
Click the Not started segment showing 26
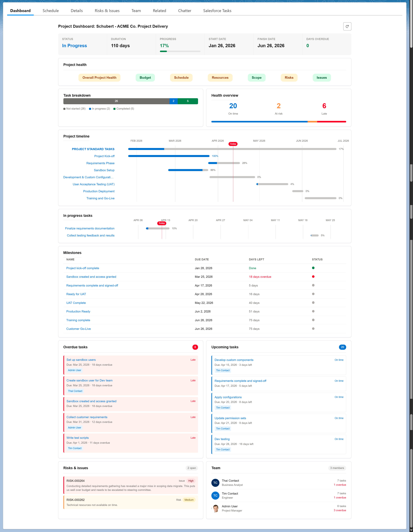(x=116, y=101)
